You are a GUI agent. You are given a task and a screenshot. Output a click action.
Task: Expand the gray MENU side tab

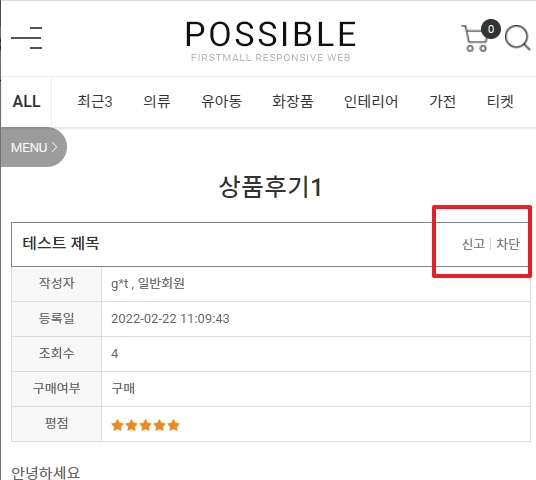tap(34, 147)
